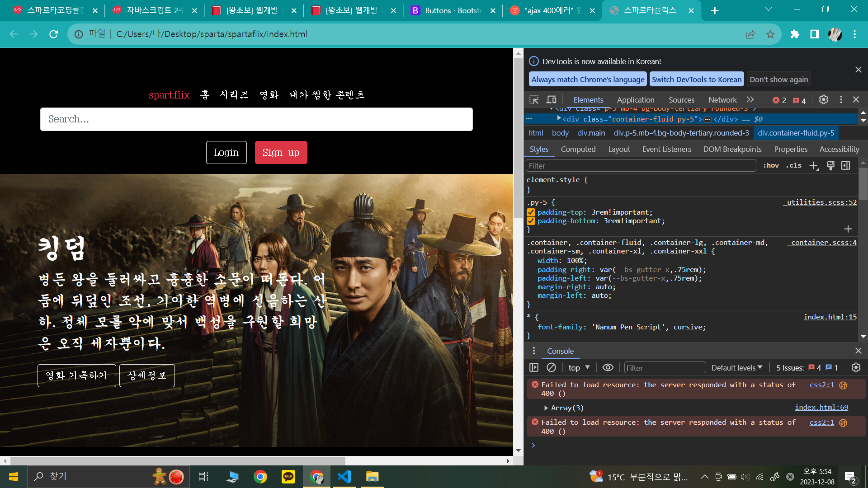Open a new browser tab
Viewport: 868px width, 488px height.
715,10
